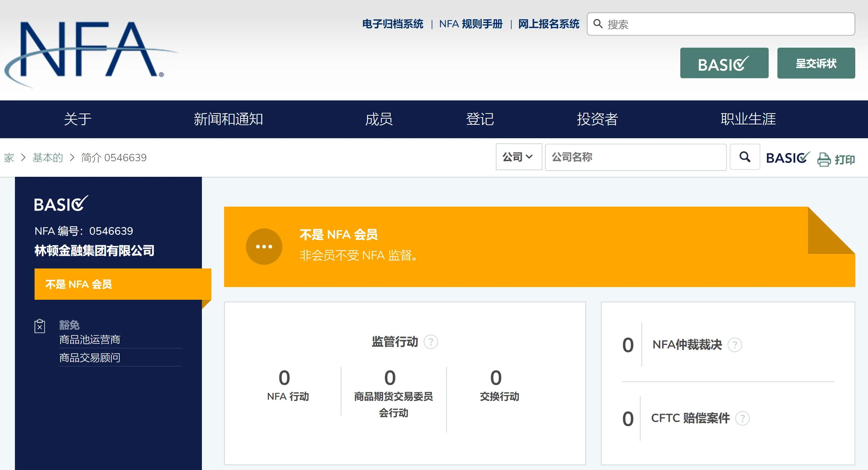This screenshot has width=868, height=470.
Task: Click the 非会员不受 NFA 监督。 banner text
Action: click(x=359, y=255)
